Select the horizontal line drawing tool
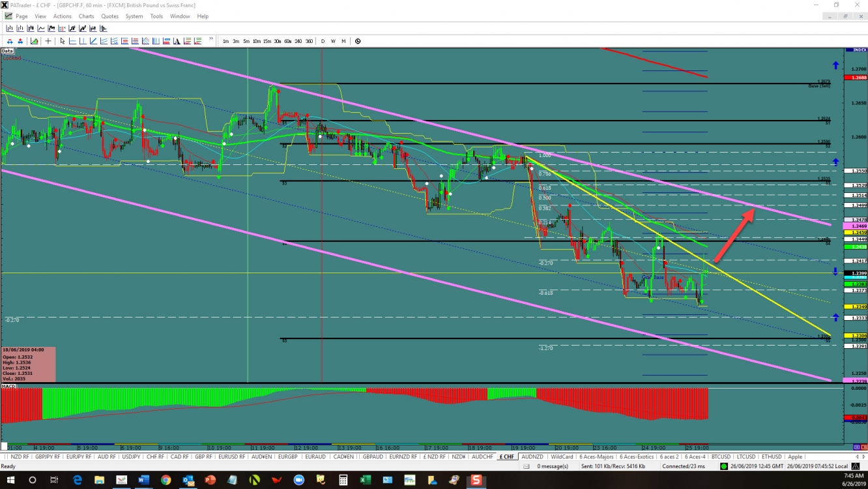 tap(73, 41)
